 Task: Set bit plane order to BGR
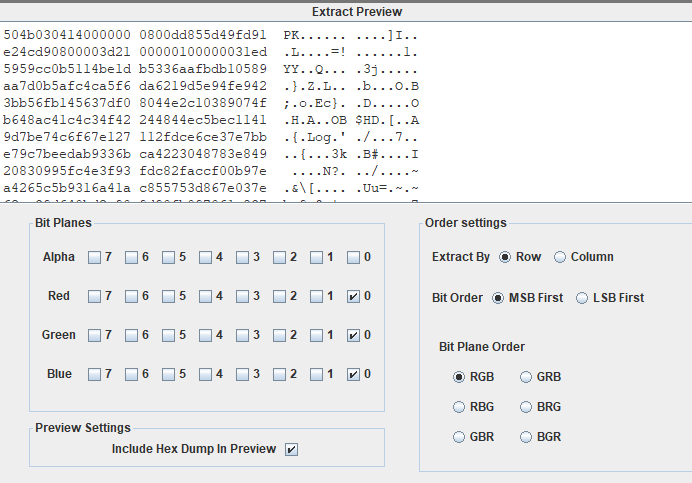coord(526,437)
